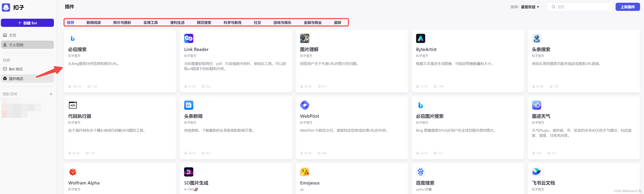Open the Wolfram Alpha red star icon
This screenshot has width=644, height=194.
[73, 172]
